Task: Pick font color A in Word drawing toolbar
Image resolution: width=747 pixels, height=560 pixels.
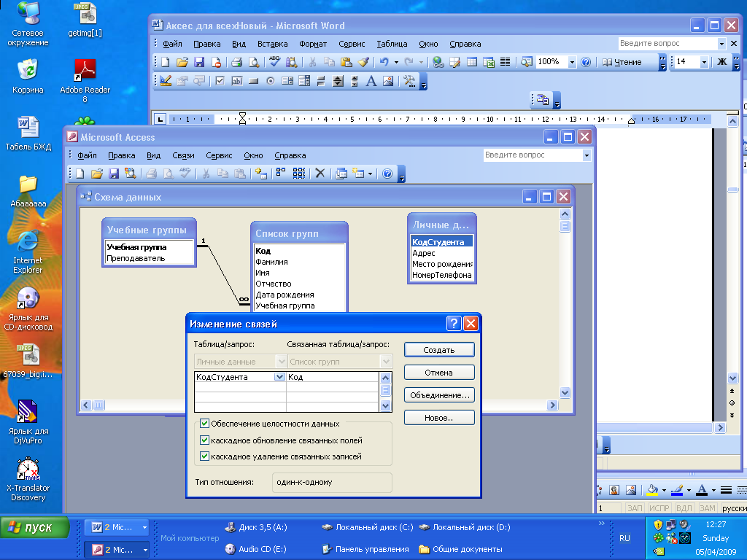Action: pyautogui.click(x=703, y=490)
